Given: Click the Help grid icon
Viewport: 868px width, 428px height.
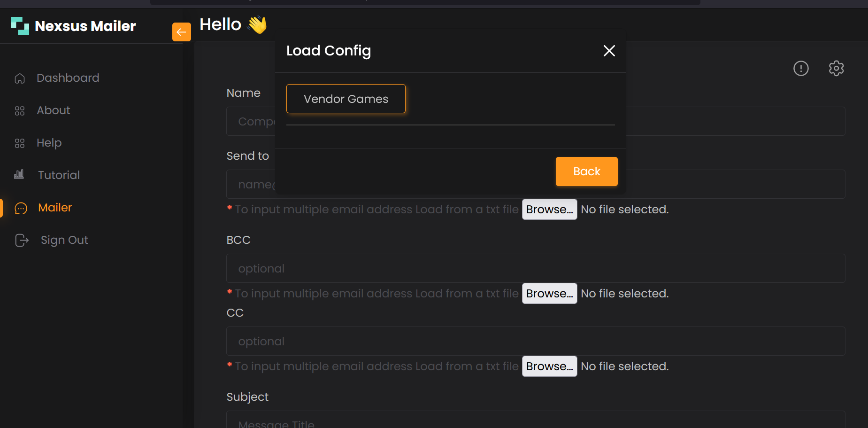Looking at the screenshot, I should pos(20,143).
